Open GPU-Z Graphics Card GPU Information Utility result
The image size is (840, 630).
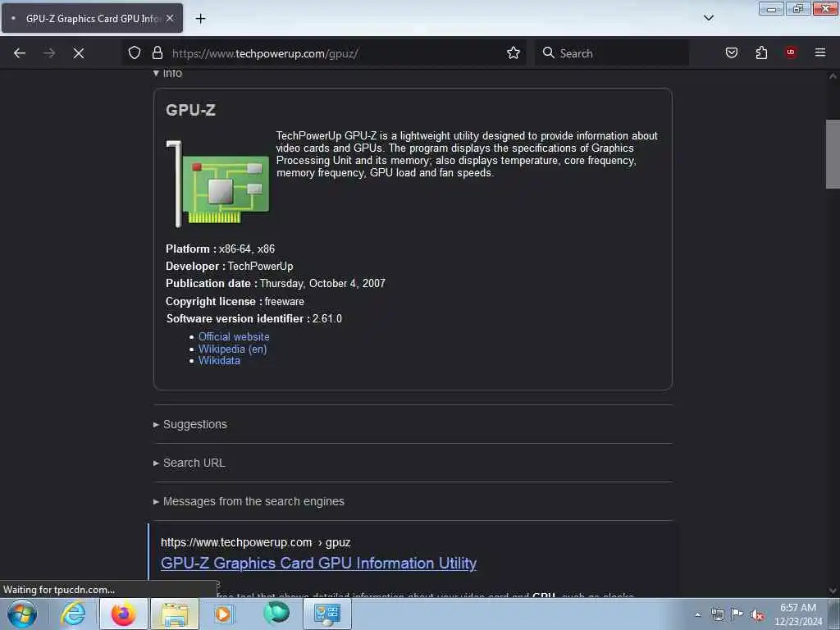coord(319,563)
